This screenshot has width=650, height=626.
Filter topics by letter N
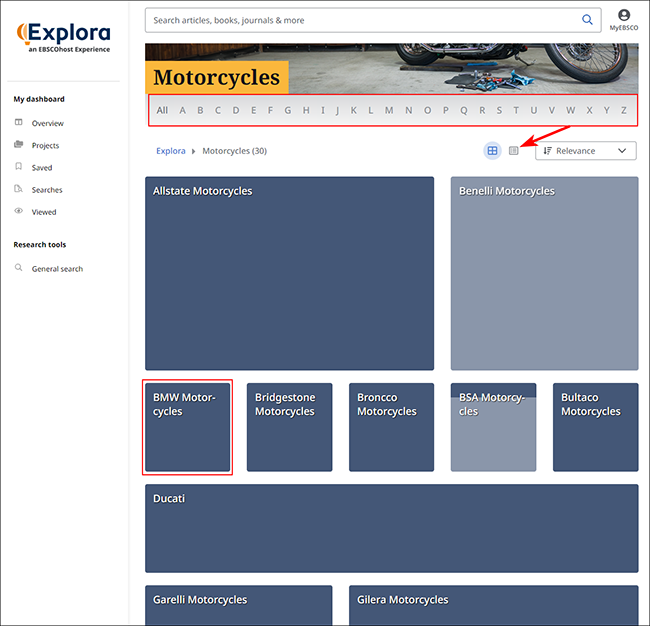coord(409,110)
